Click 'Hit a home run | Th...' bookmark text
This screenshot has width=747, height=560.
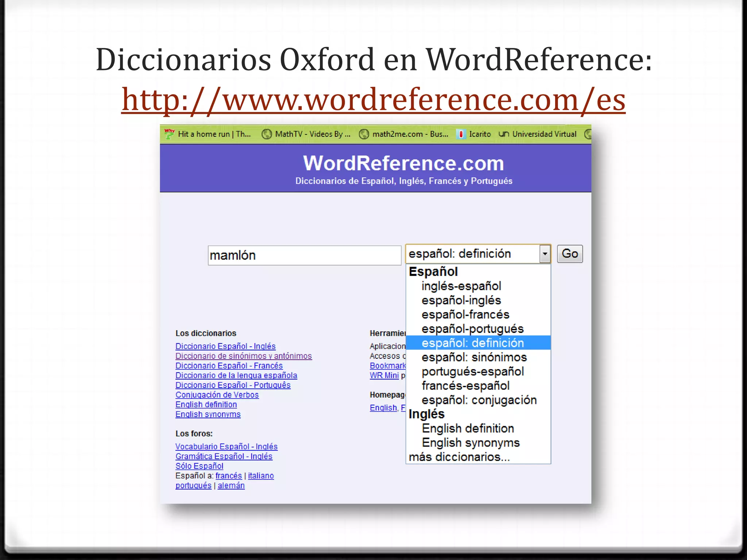(214, 134)
